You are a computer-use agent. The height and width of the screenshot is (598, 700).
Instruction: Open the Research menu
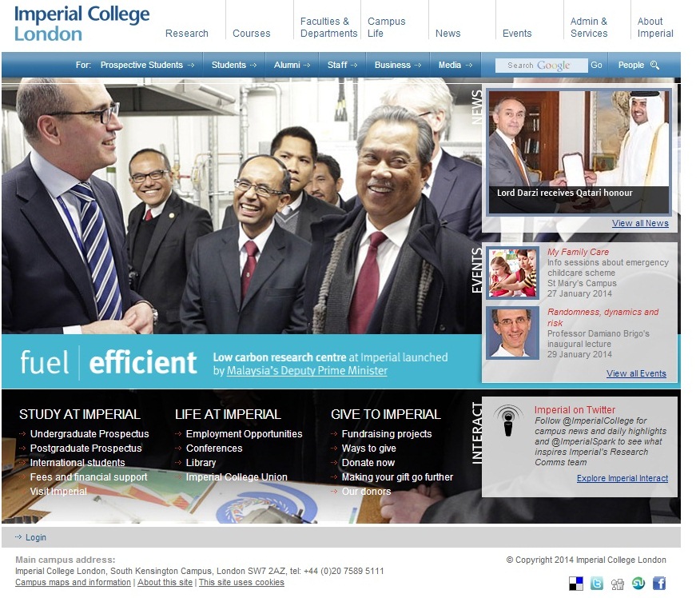pyautogui.click(x=187, y=34)
